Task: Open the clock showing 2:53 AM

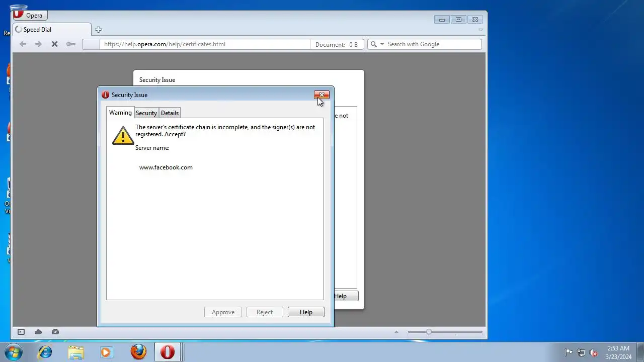Action: click(x=618, y=352)
